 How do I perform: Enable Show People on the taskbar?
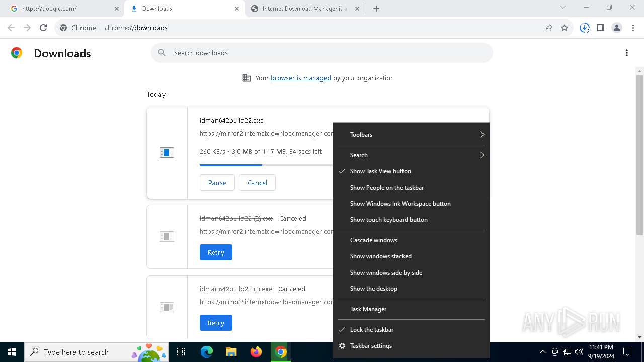411,188
